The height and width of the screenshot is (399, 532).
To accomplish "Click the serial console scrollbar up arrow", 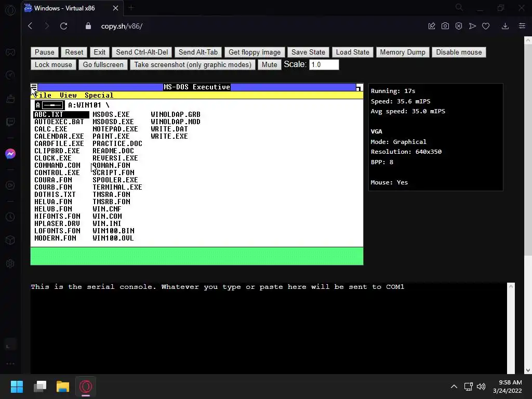I will click(x=511, y=287).
